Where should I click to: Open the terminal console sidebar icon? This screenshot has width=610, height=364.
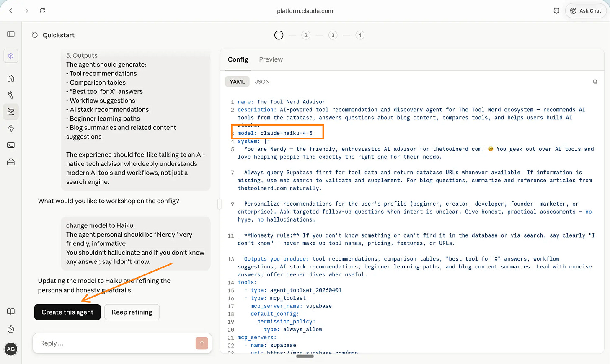11,145
